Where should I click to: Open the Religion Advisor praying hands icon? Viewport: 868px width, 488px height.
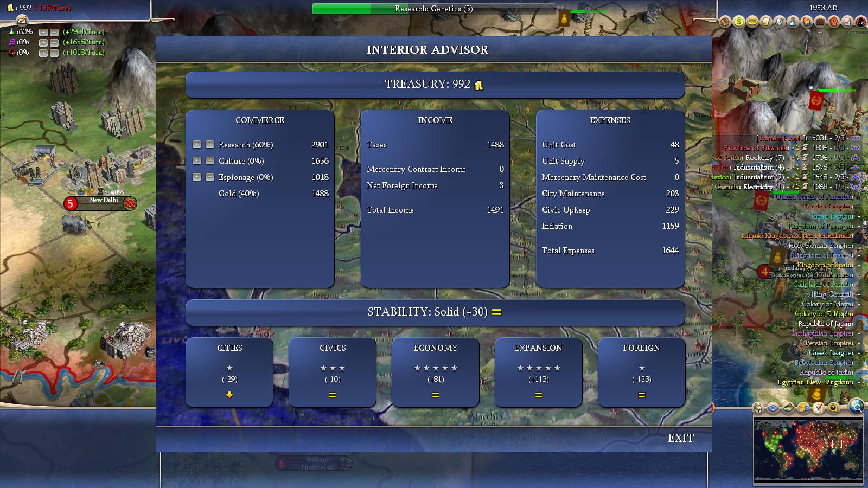click(x=807, y=22)
